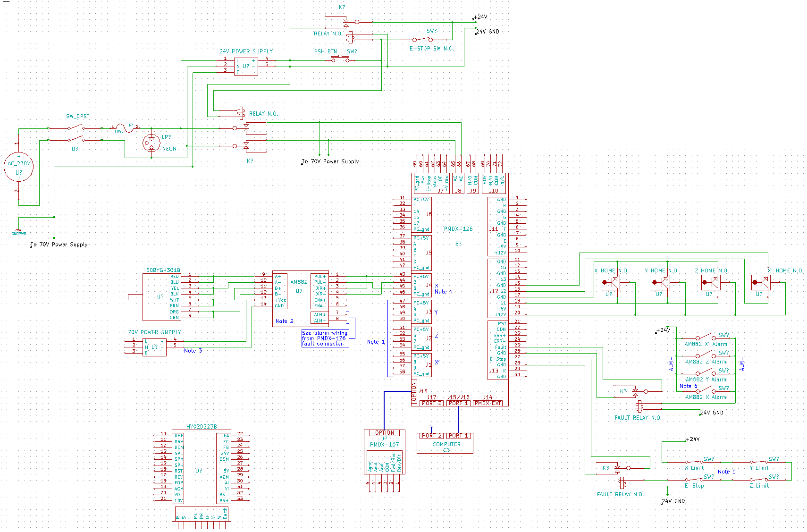Select the E-STOP SW N.C. switch symbol

coord(422,40)
